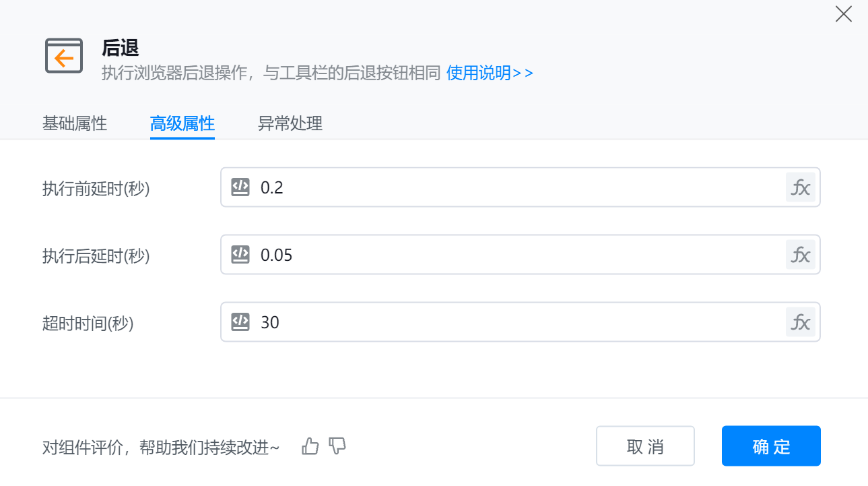This screenshot has width=868, height=486.
Task: Select the 高级属性 tab
Action: click(x=182, y=124)
